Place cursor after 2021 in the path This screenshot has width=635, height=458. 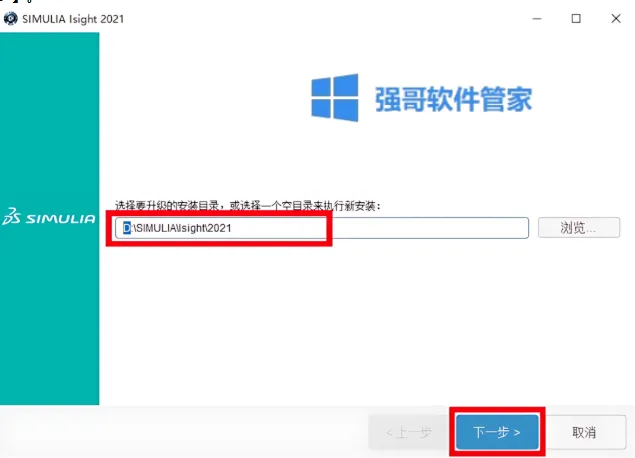(232, 228)
